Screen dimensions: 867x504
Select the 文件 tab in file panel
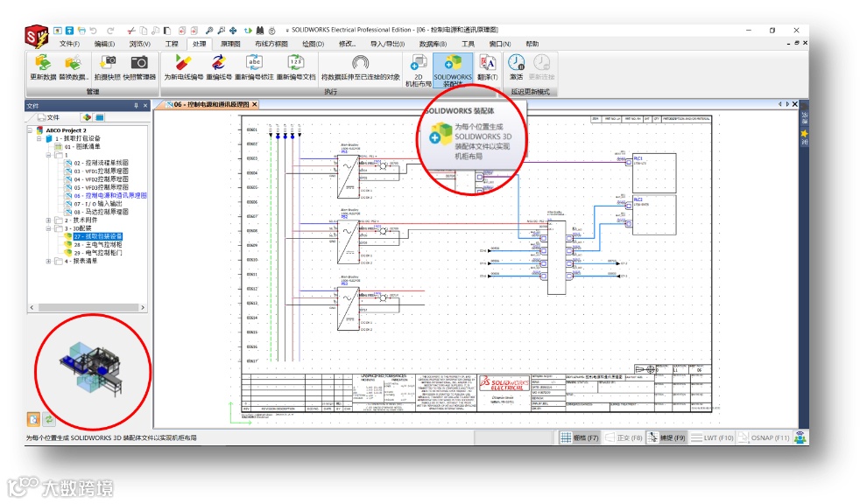(49, 117)
